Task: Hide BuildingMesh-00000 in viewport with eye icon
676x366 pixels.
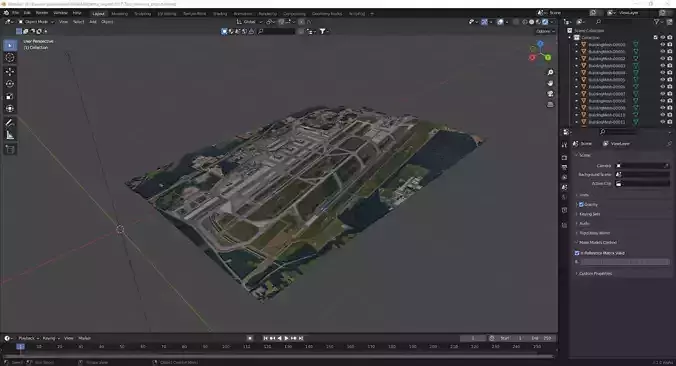Action: click(x=663, y=44)
